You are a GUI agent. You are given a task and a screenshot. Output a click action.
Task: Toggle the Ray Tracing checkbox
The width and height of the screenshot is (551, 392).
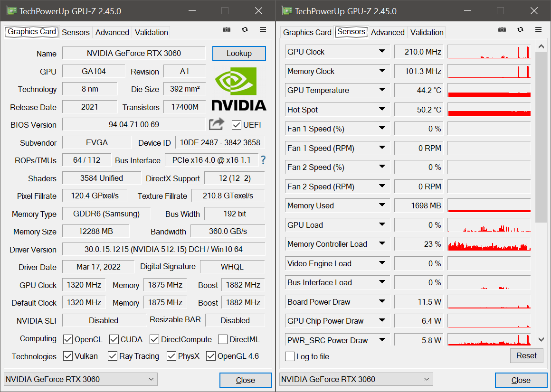point(113,356)
